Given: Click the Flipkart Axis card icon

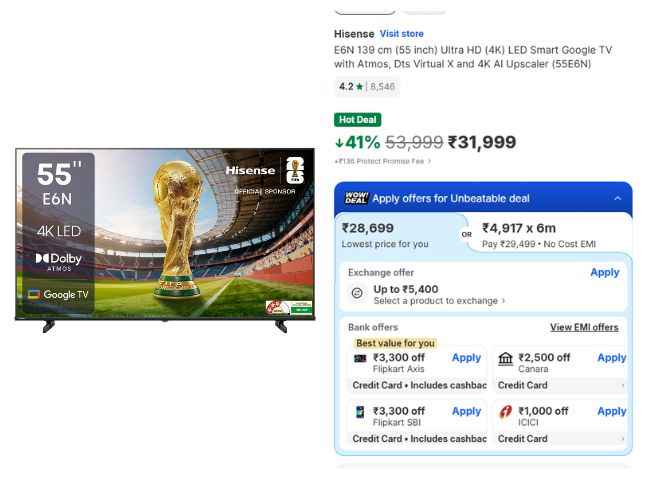Looking at the screenshot, I should [360, 358].
